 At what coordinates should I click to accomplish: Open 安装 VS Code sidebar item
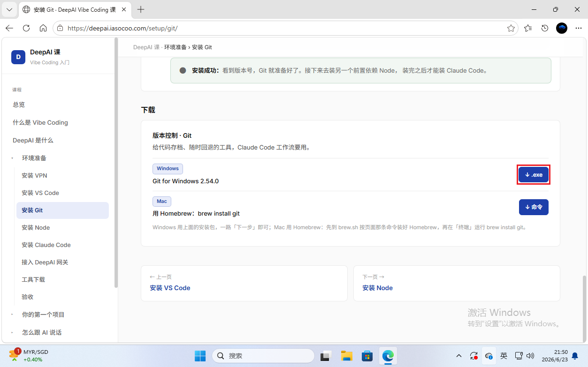click(x=40, y=193)
